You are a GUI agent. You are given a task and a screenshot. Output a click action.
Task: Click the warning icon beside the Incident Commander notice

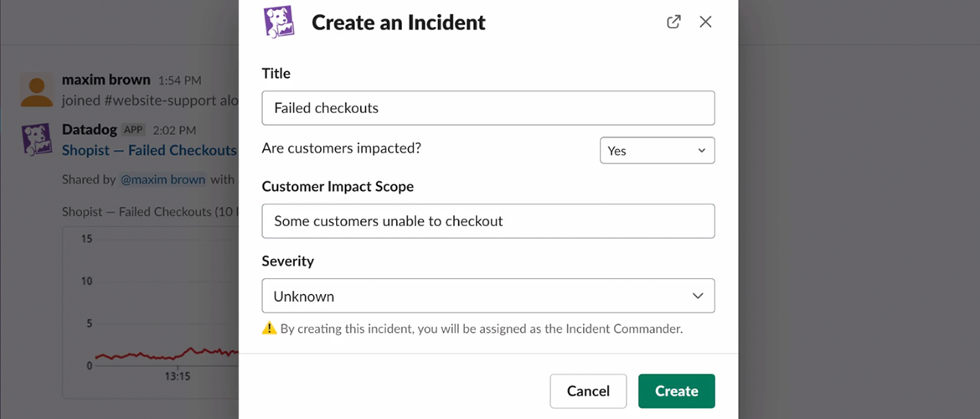269,328
